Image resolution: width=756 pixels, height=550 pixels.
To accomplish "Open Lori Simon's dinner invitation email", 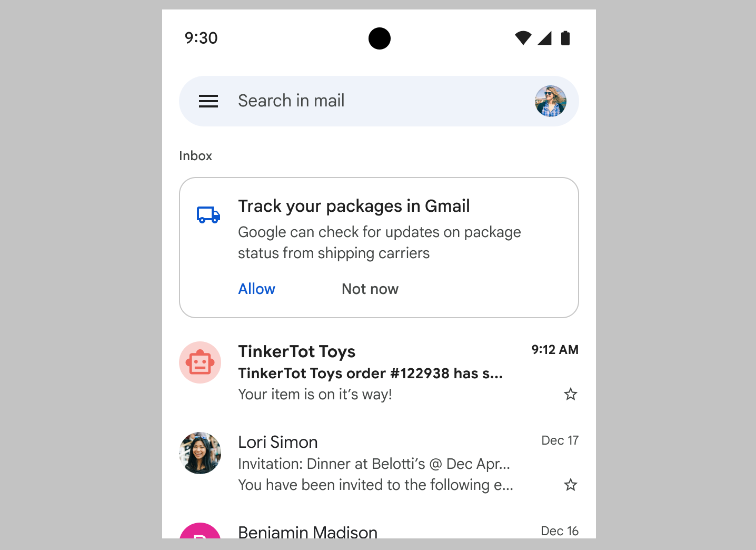I will pos(379,463).
